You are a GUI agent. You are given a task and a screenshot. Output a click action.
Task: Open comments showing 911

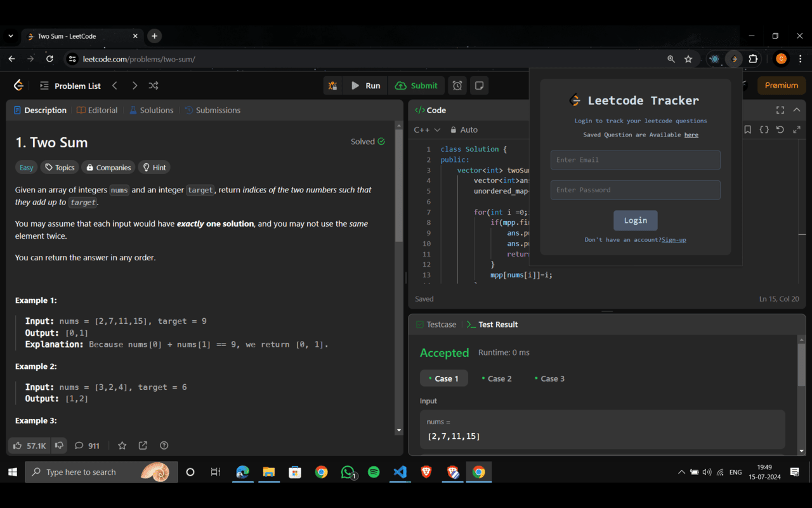(87, 446)
